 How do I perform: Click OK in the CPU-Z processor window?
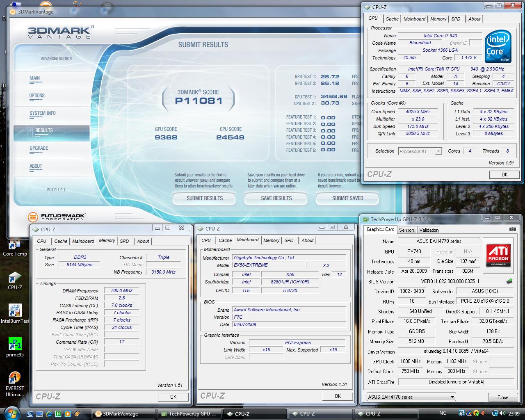coord(504,174)
